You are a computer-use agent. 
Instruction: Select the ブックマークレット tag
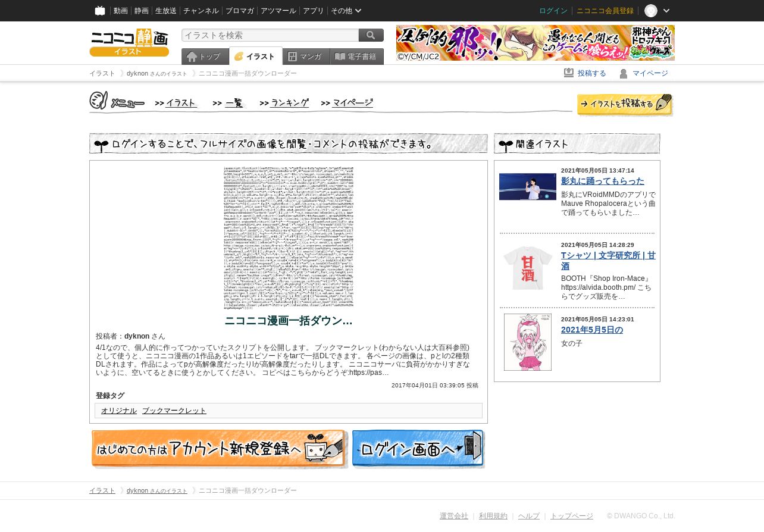coord(174,411)
